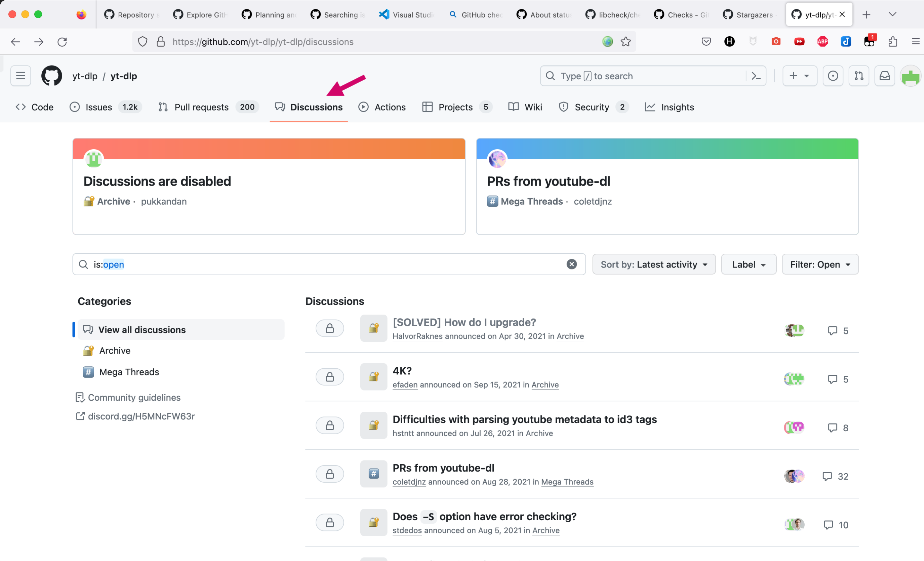Clear the is:open search filter
Viewport: 924px width, 561px height.
coord(571,265)
